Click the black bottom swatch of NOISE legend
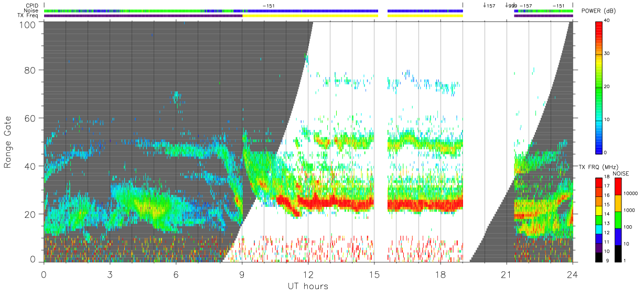 tap(618, 253)
